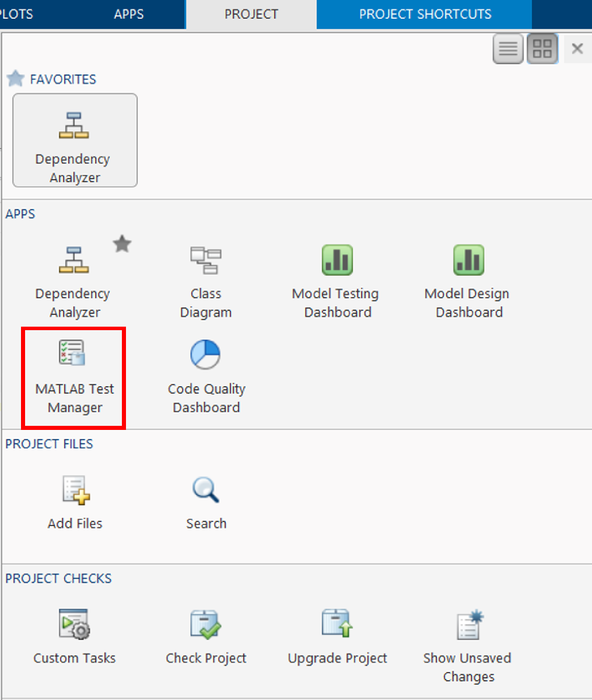
Task: Toggle favorite star on Dependency Analyzer
Action: pyautogui.click(x=122, y=244)
